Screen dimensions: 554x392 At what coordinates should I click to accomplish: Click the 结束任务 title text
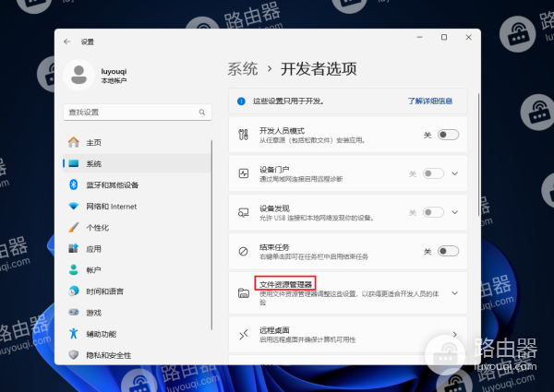tap(274, 247)
